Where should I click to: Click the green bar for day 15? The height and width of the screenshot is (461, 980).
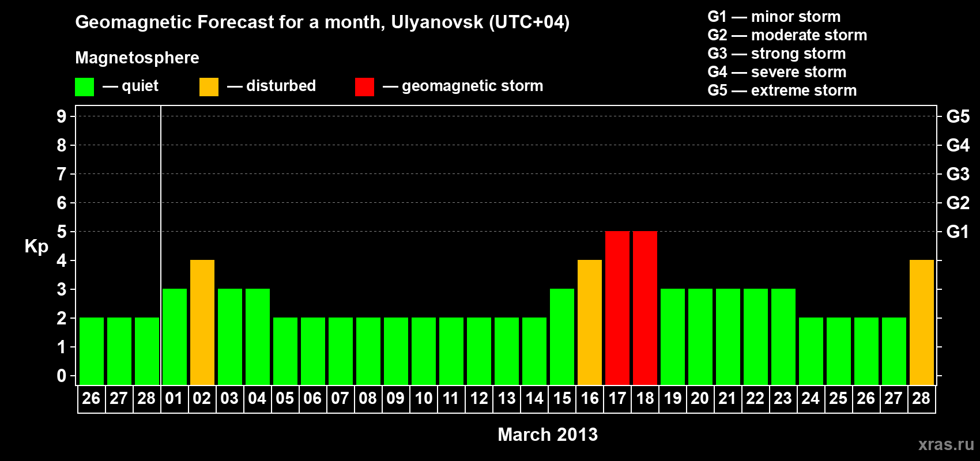(562, 337)
